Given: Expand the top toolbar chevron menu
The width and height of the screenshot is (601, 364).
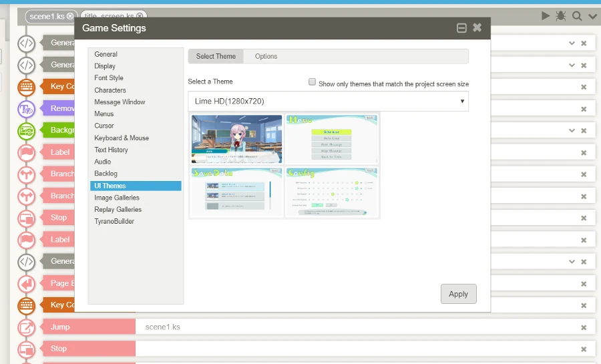Looking at the screenshot, I should coord(592,16).
